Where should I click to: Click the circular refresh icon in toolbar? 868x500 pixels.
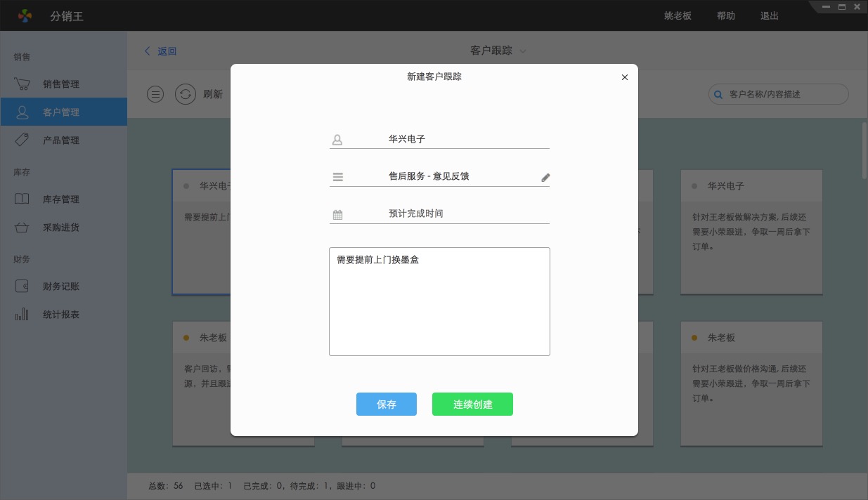pos(185,94)
